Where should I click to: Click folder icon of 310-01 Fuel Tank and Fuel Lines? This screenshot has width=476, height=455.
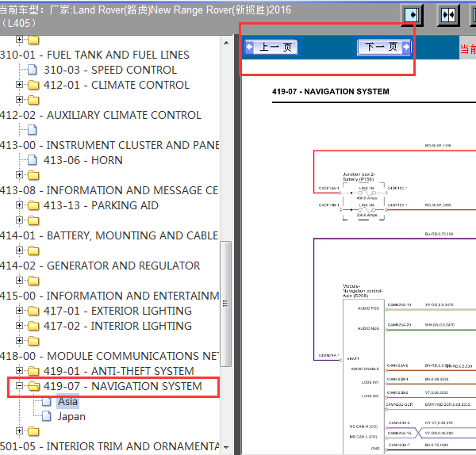click(x=33, y=40)
